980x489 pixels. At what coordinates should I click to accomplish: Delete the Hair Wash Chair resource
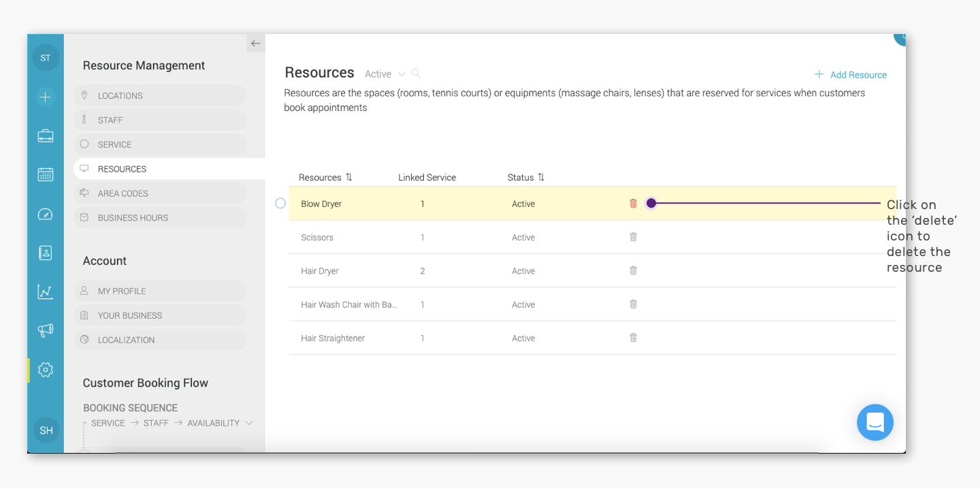[633, 304]
